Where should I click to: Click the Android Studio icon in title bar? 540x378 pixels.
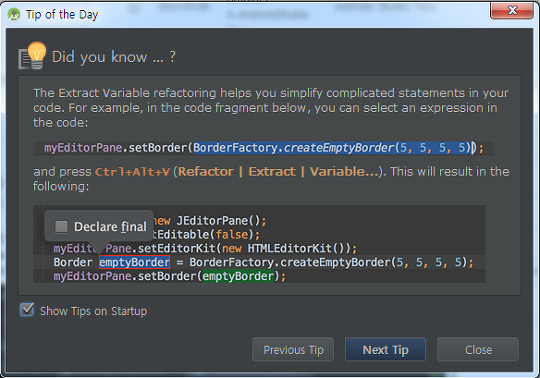point(14,14)
